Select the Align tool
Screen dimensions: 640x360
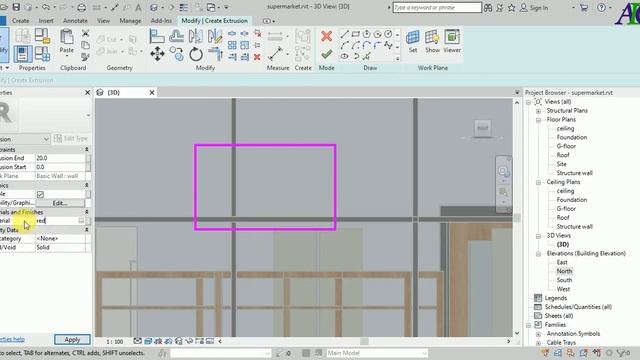pos(157,36)
